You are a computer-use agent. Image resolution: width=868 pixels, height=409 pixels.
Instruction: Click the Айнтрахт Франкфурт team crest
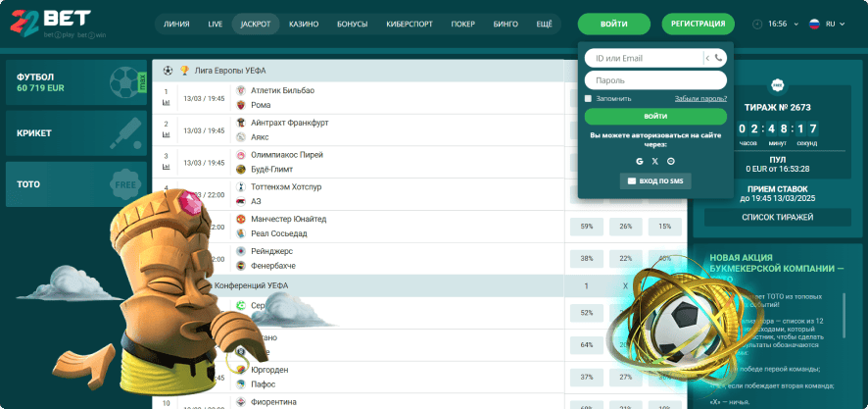pyautogui.click(x=241, y=123)
